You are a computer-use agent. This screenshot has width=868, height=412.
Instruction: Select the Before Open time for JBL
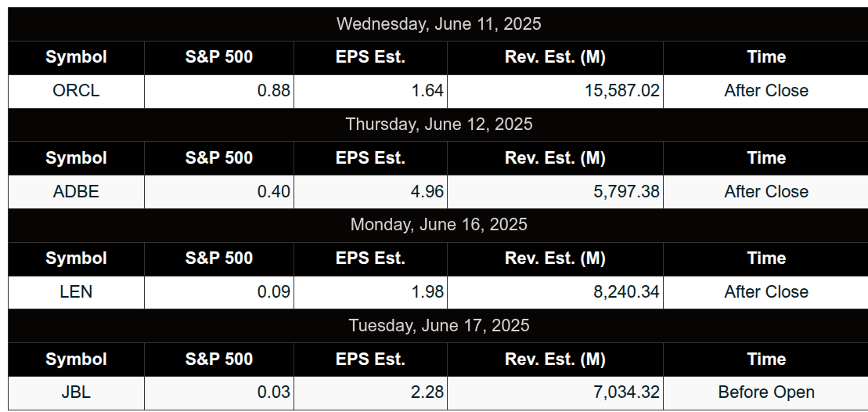pyautogui.click(x=766, y=392)
